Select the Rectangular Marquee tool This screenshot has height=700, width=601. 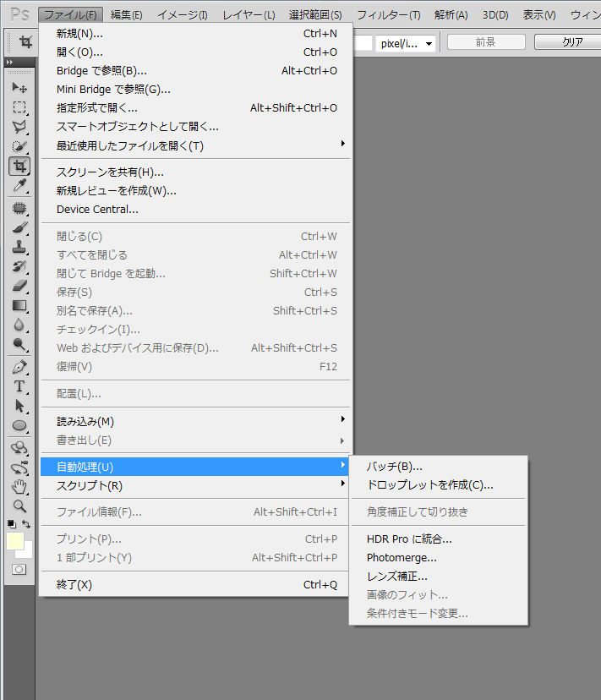[x=19, y=107]
